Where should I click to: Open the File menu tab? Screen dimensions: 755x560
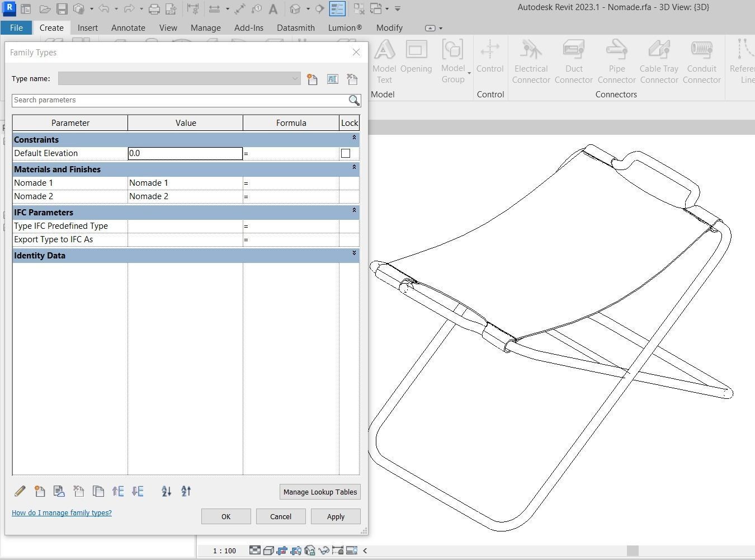(16, 28)
